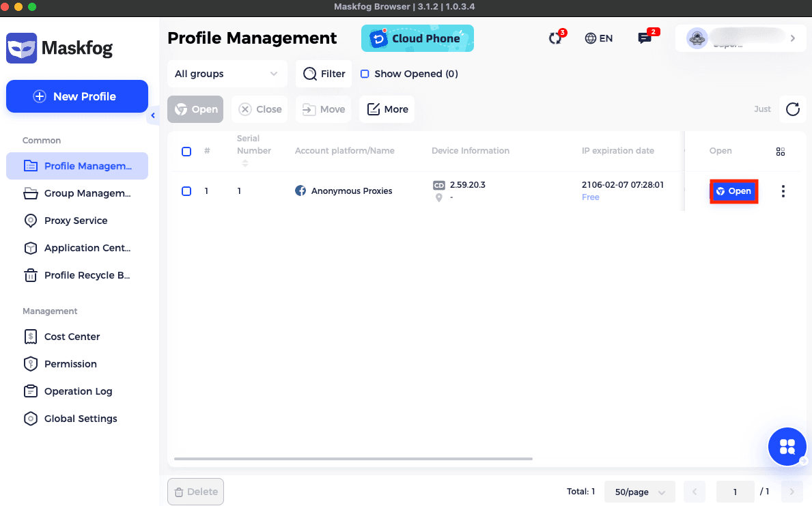Open the 50/page pagination dropdown
Viewport: 812px width, 506px height.
coord(639,492)
